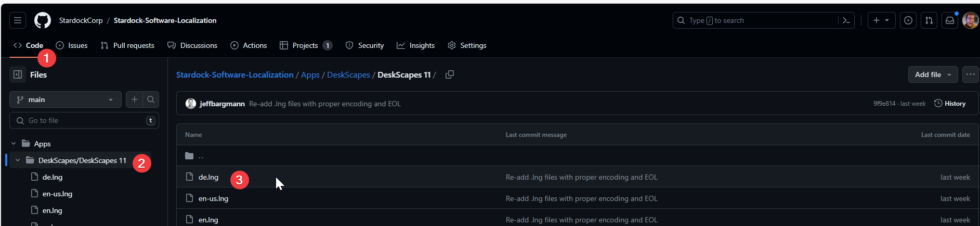Focus the Go to file field
The width and height of the screenshot is (980, 226).
coord(84,120)
